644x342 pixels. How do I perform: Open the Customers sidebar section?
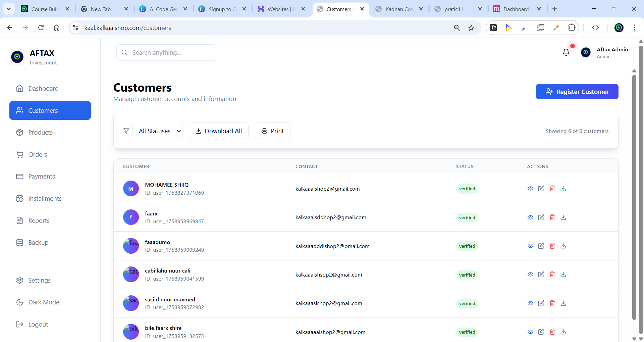click(x=50, y=110)
